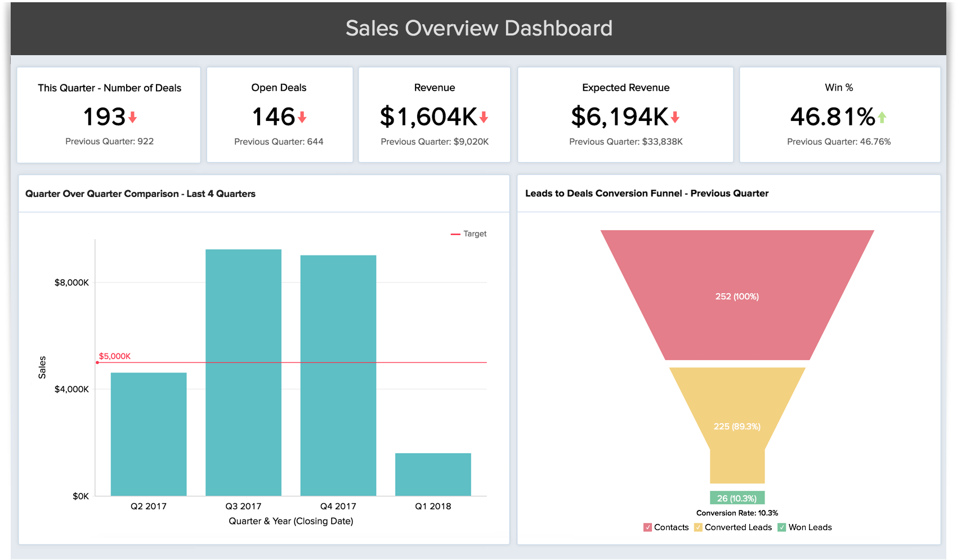Click red down arrow beside $1,604K revenue
957x560 pixels.
pos(484,117)
